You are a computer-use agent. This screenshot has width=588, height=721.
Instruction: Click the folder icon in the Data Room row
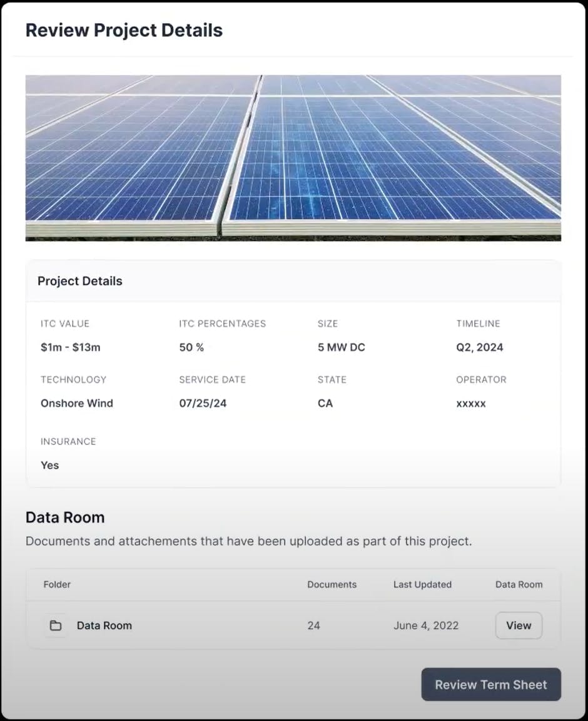tap(56, 625)
